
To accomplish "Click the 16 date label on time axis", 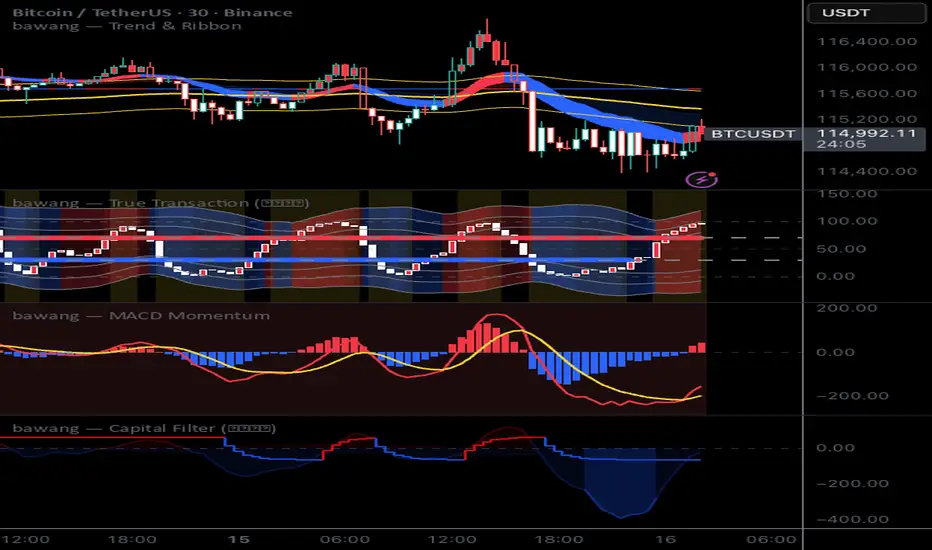I will coord(665,540).
